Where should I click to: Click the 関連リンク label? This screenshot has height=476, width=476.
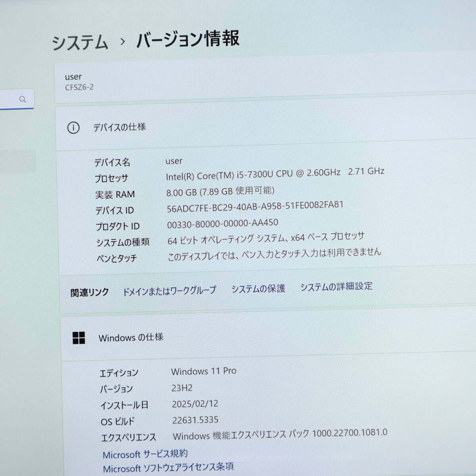(90, 293)
